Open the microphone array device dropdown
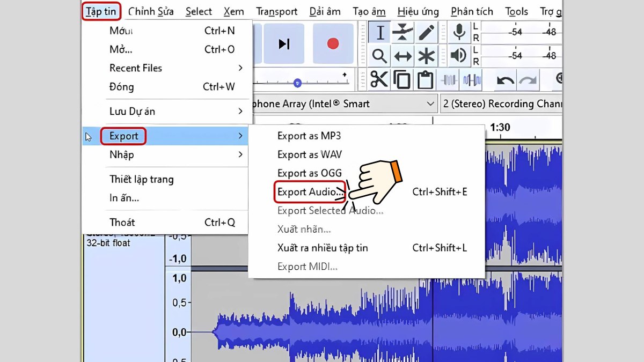Image resolution: width=644 pixels, height=362 pixels. coord(345,104)
